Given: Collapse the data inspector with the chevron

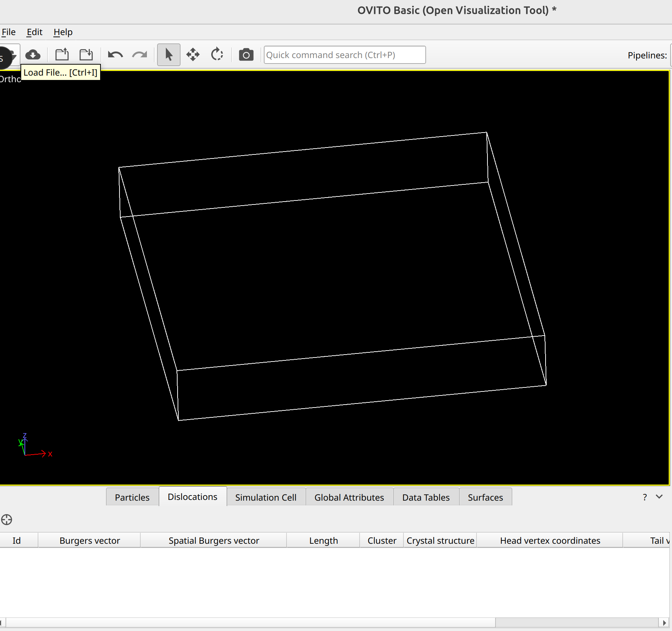Looking at the screenshot, I should click(x=659, y=497).
